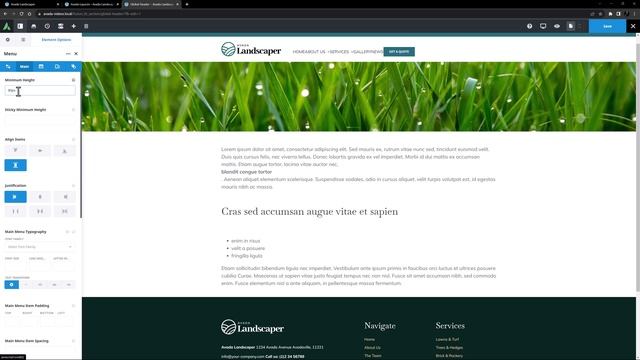Click the plus add-element icon in toolbar
Image resolution: width=640 pixels, height=360 pixels.
click(x=73, y=26)
